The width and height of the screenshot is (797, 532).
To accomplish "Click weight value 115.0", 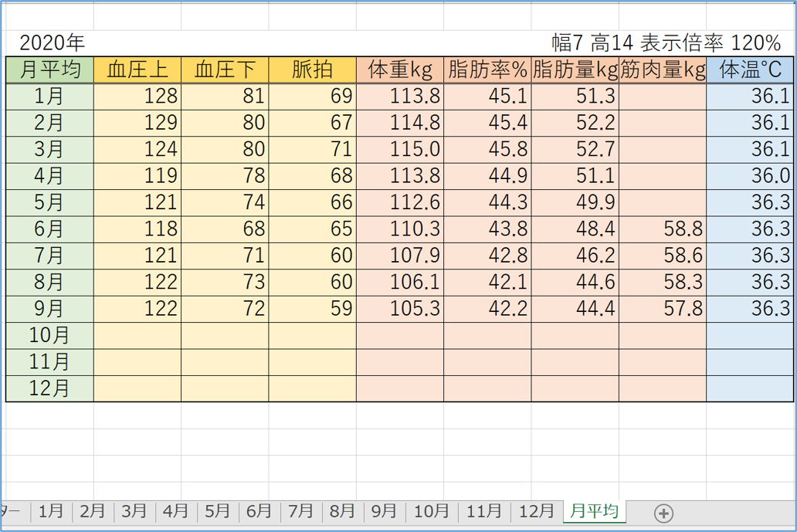I will [x=400, y=149].
